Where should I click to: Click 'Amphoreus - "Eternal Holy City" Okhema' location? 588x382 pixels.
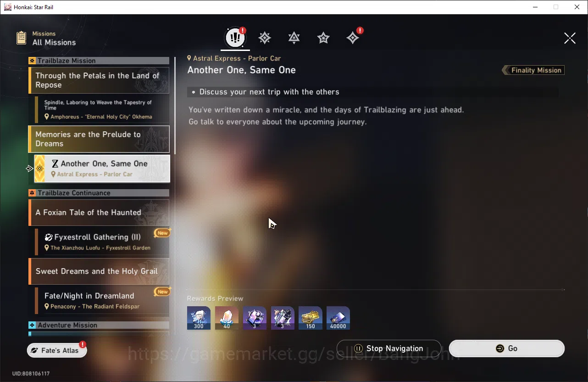point(101,117)
